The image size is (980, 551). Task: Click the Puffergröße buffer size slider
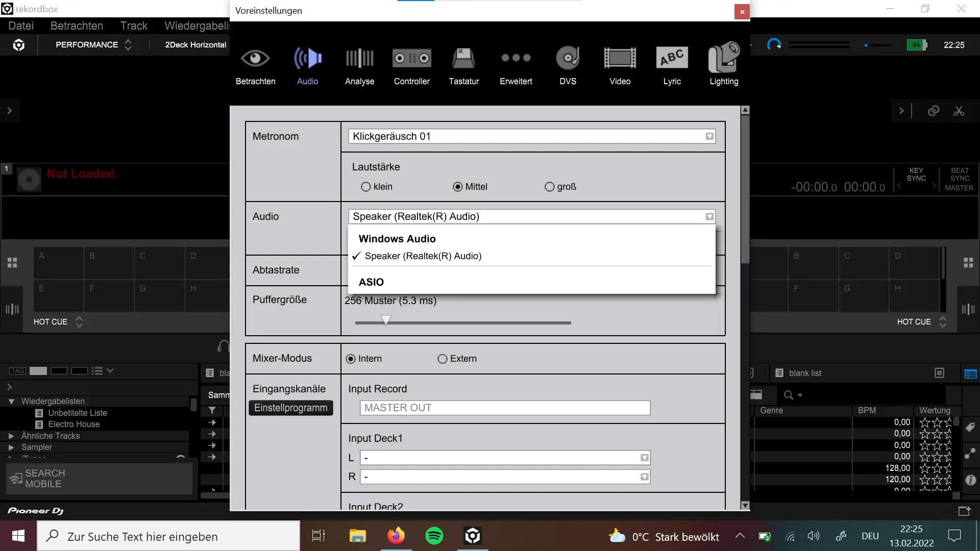click(x=386, y=321)
